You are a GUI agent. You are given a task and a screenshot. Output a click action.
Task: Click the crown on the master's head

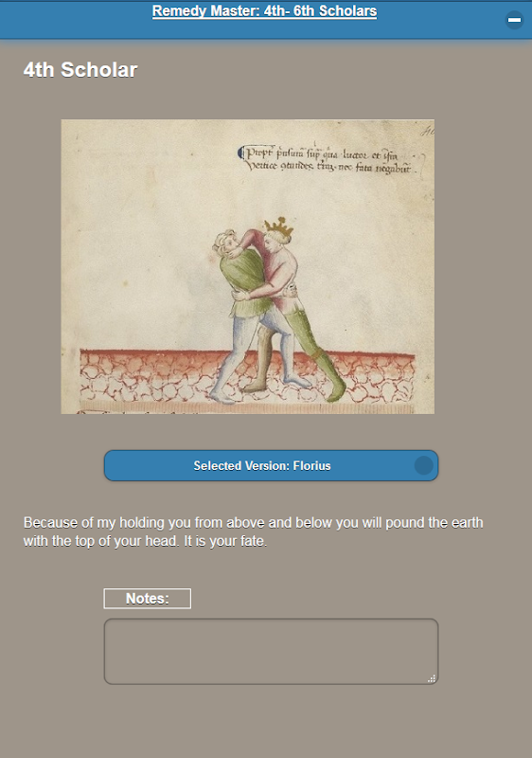click(278, 226)
